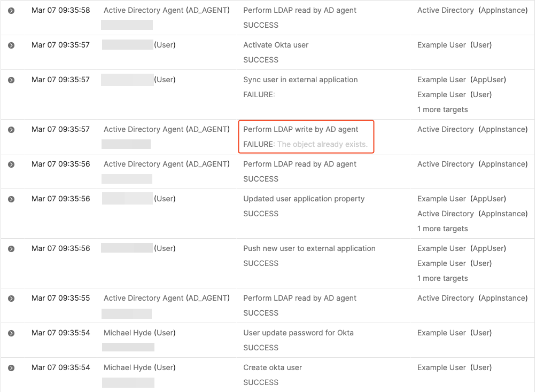Expand the 'Activate Okta user' event row

(11, 45)
